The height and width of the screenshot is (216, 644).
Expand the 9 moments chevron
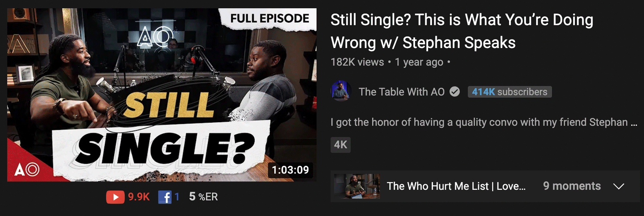(618, 186)
